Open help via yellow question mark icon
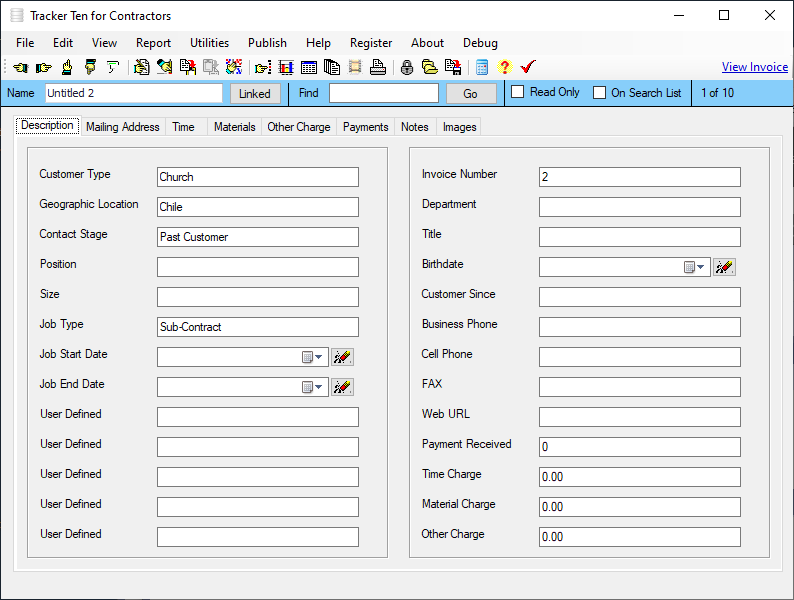Viewport: 794px width, 600px height. [504, 67]
